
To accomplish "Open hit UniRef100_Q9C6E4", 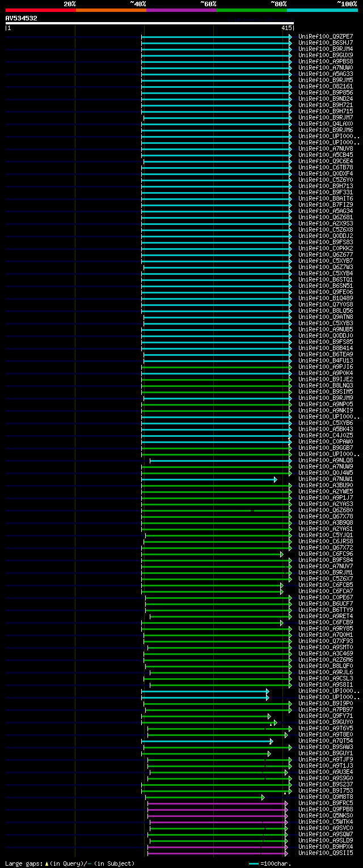I will click(326, 161).
